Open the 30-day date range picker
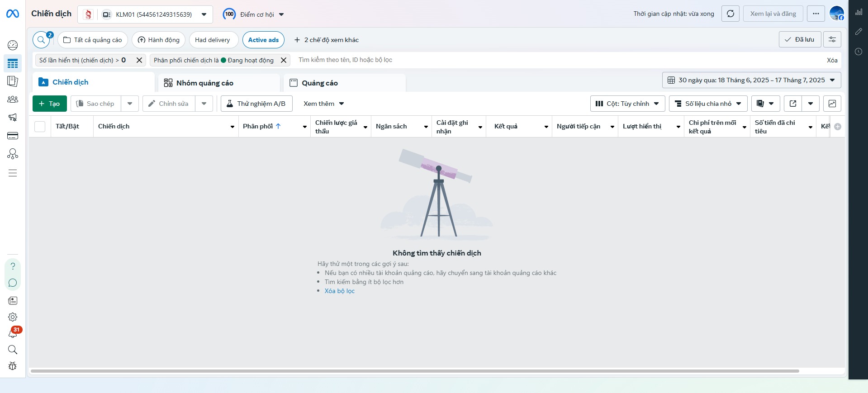The image size is (868, 393). (751, 80)
